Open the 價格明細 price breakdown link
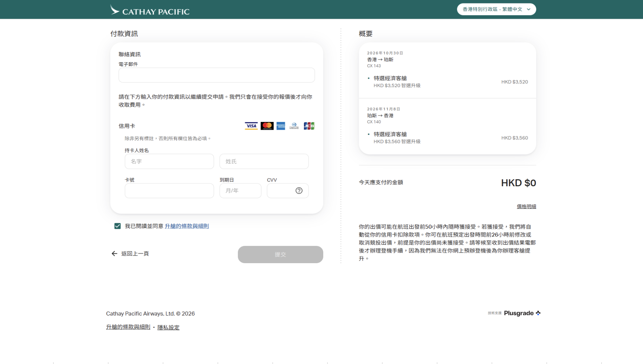643x364 pixels. [x=526, y=207]
